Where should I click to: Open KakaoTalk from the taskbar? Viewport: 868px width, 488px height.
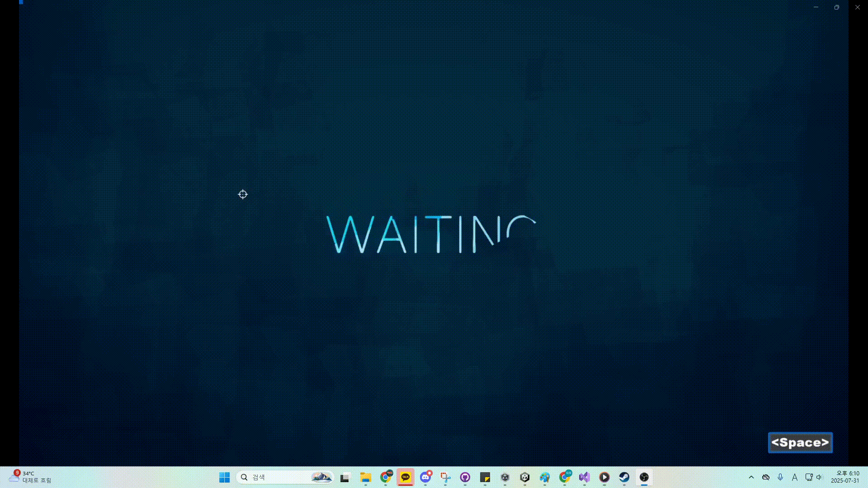(x=406, y=477)
